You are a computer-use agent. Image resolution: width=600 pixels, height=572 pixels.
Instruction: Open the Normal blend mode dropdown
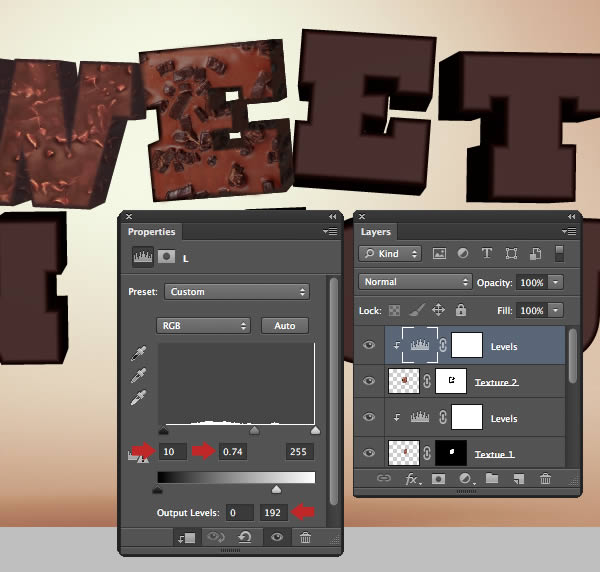pos(415,282)
